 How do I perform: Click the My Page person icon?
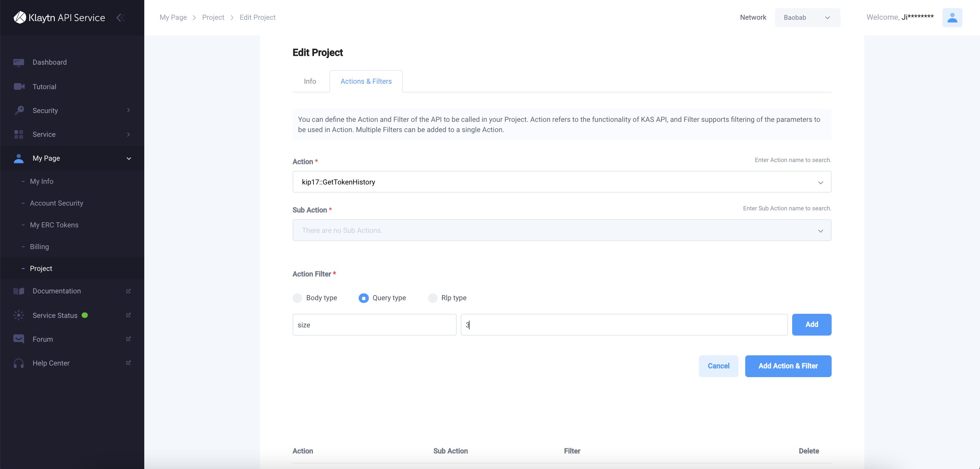click(x=19, y=158)
